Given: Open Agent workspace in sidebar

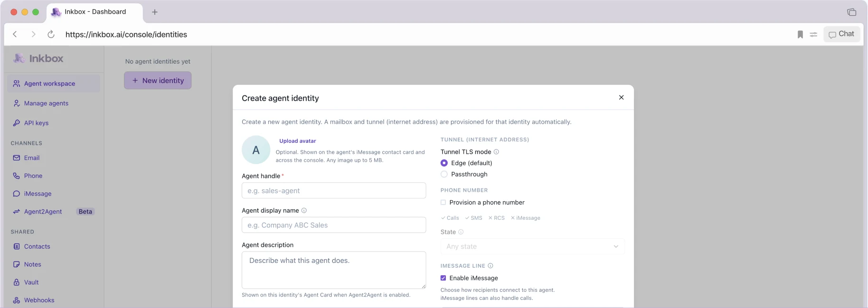Looking at the screenshot, I should 54,84.
